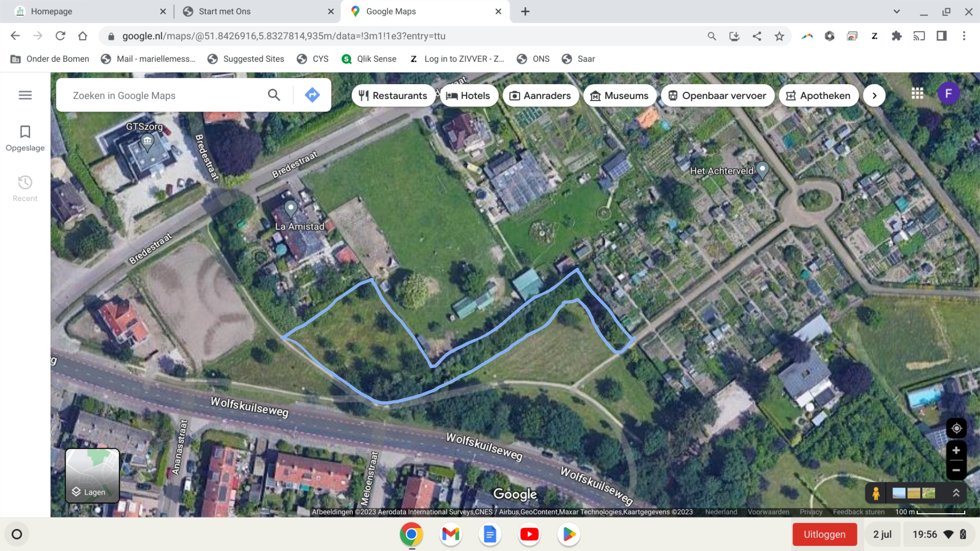The height and width of the screenshot is (551, 980).
Task: Select the Restaurants category chip
Action: (393, 96)
